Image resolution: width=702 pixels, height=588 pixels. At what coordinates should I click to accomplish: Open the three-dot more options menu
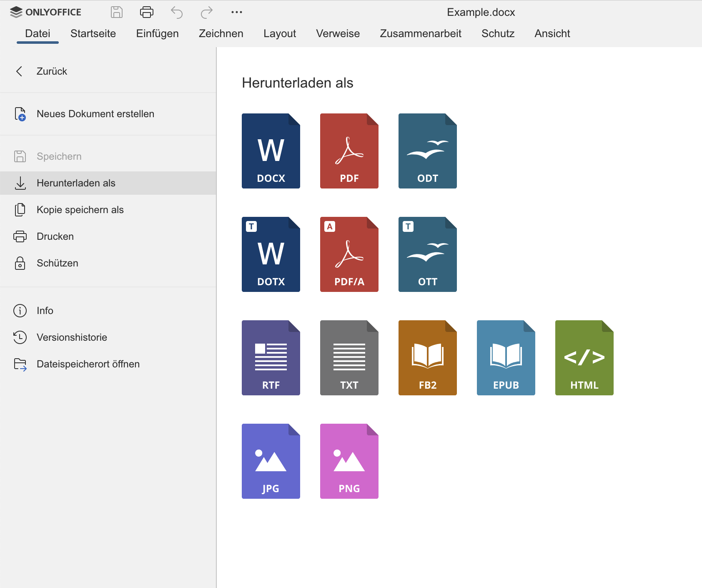[x=236, y=13]
